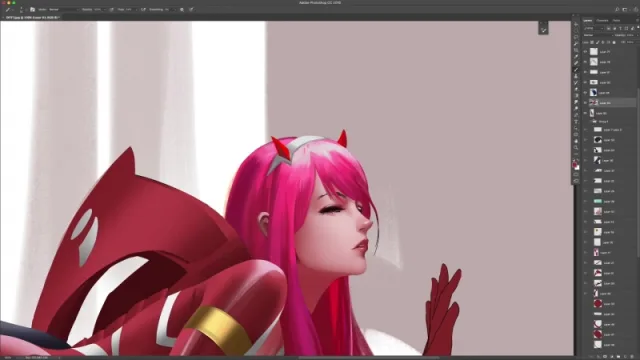The width and height of the screenshot is (640, 360).
Task: Toggle visibility of the copy 3 layer
Action: tap(585, 130)
